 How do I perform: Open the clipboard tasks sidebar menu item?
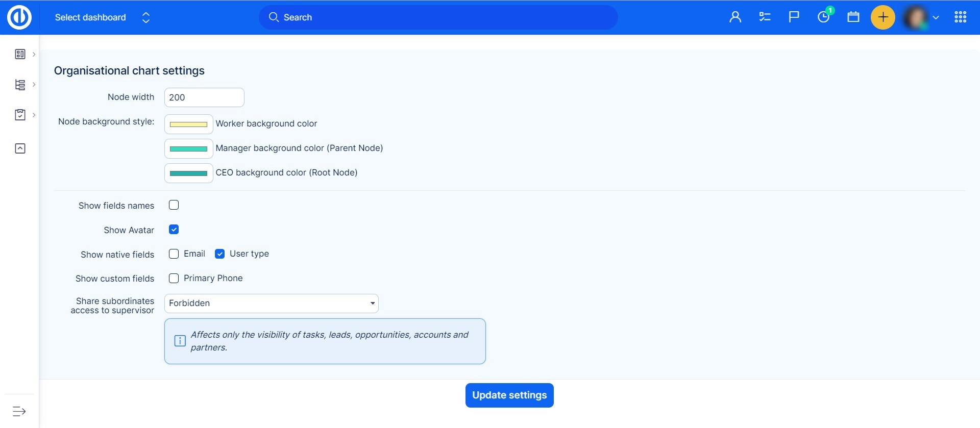pos(20,115)
